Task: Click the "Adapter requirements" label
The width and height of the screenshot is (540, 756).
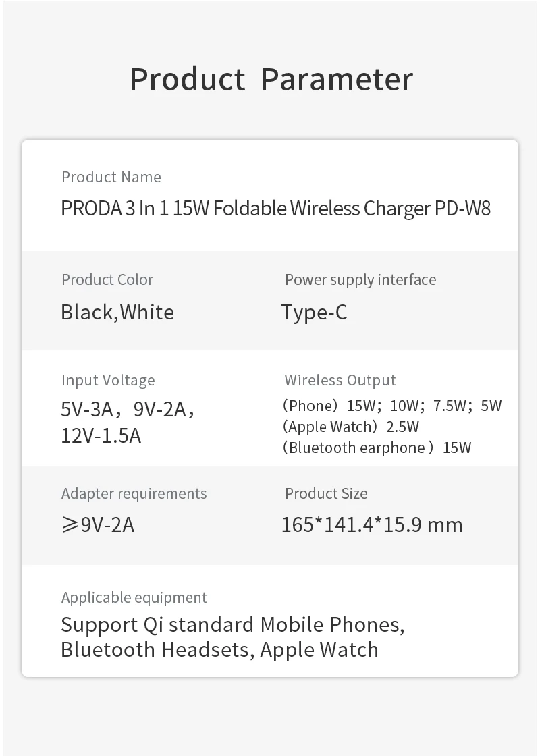Action: tap(134, 493)
